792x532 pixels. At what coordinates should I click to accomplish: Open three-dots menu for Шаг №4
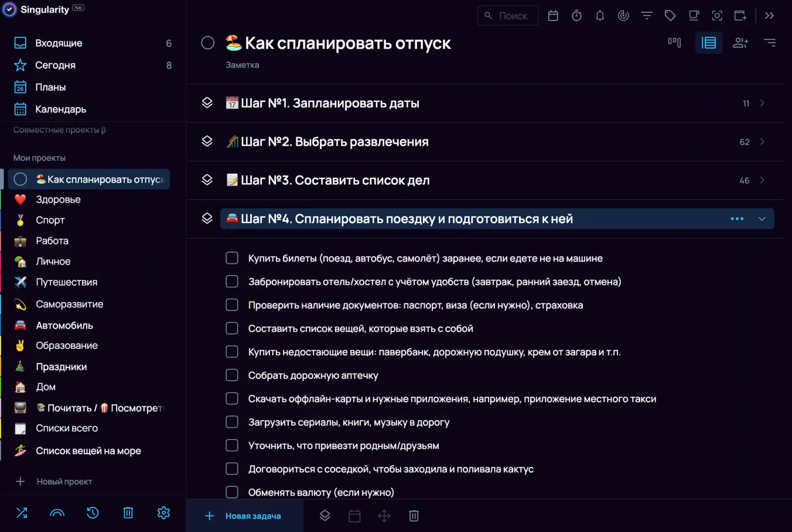[737, 219]
